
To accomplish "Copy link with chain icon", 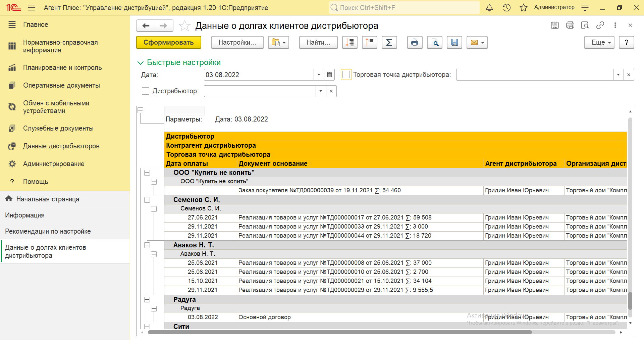I will (x=600, y=25).
